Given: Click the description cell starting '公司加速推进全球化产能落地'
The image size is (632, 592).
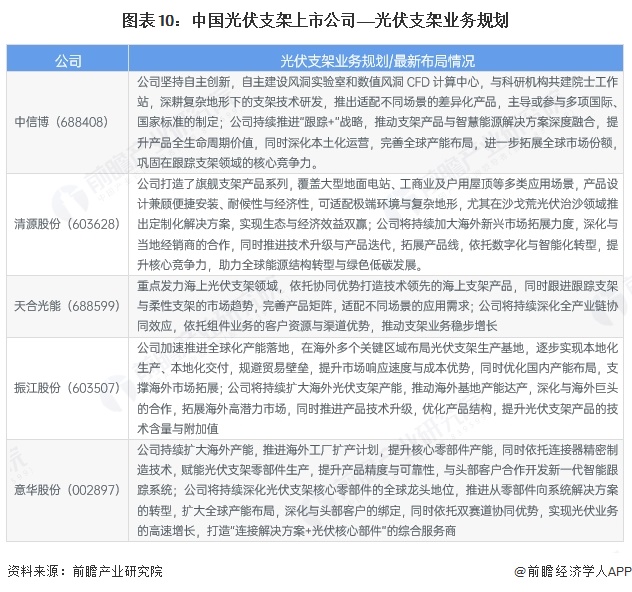Looking at the screenshot, I should point(376,388).
